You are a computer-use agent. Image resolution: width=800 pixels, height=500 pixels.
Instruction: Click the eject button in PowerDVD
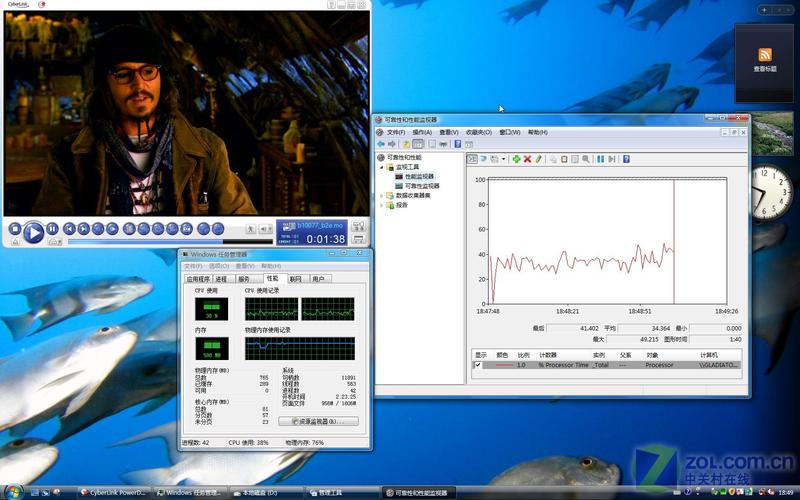[15, 241]
